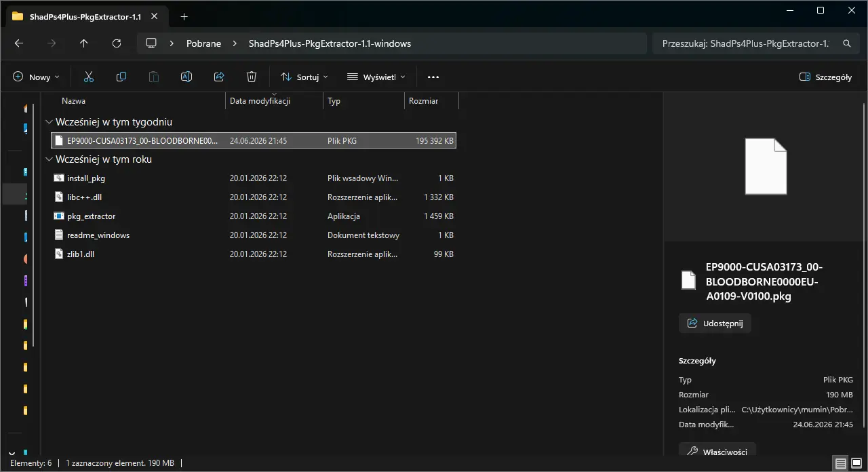Viewport: 868px width, 472px height.
Task: Click the 'Plik PKG' type cell in list
Action: [342, 141]
